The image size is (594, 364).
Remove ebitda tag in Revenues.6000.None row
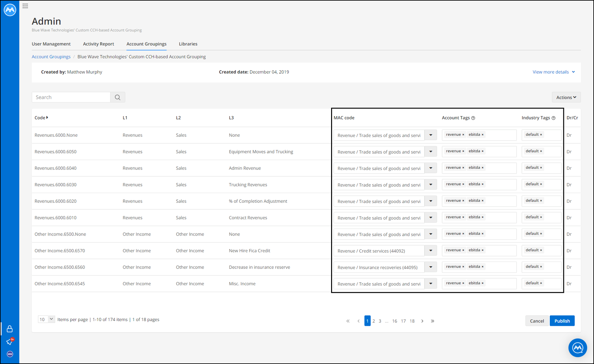483,135
